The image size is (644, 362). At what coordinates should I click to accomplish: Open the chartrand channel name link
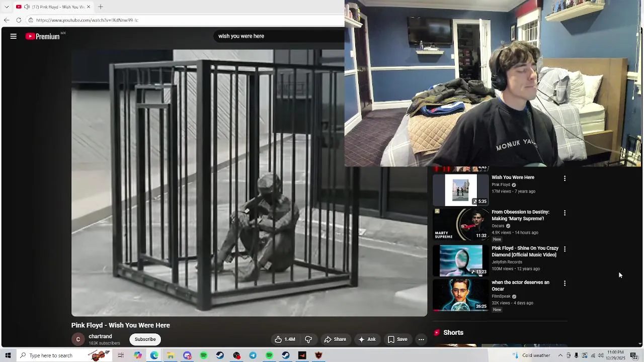[x=100, y=336]
